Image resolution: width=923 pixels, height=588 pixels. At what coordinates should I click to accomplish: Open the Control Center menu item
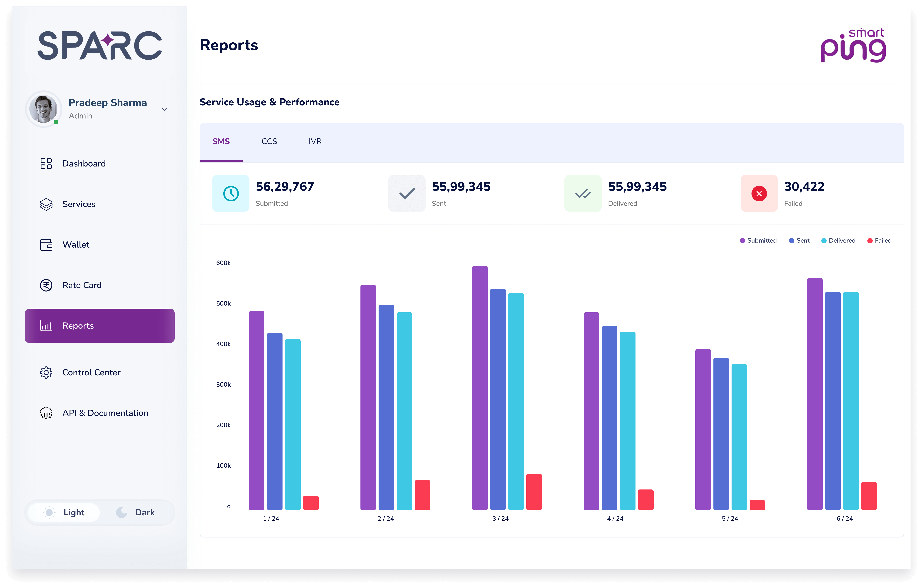(x=100, y=373)
